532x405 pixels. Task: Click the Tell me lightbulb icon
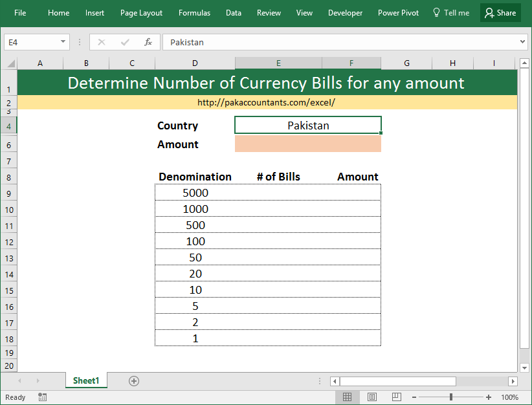[436, 12]
